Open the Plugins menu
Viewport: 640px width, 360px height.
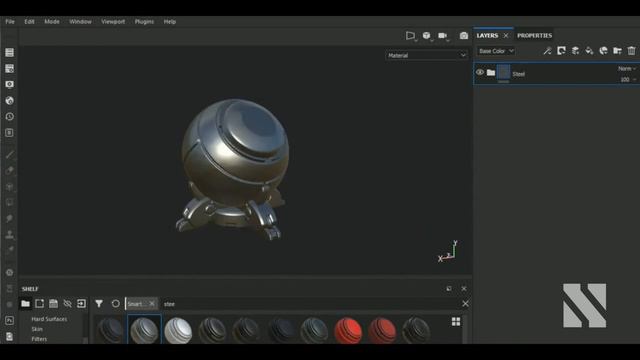coord(144,22)
